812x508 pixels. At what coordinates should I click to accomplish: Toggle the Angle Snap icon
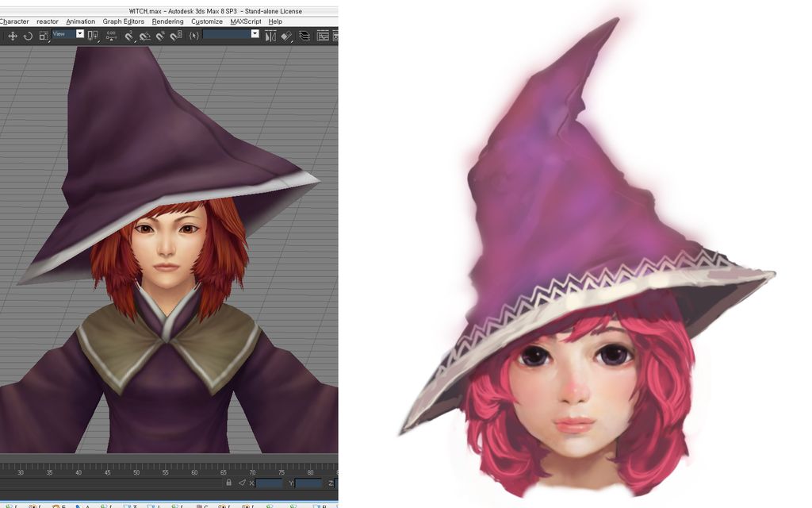(x=145, y=36)
